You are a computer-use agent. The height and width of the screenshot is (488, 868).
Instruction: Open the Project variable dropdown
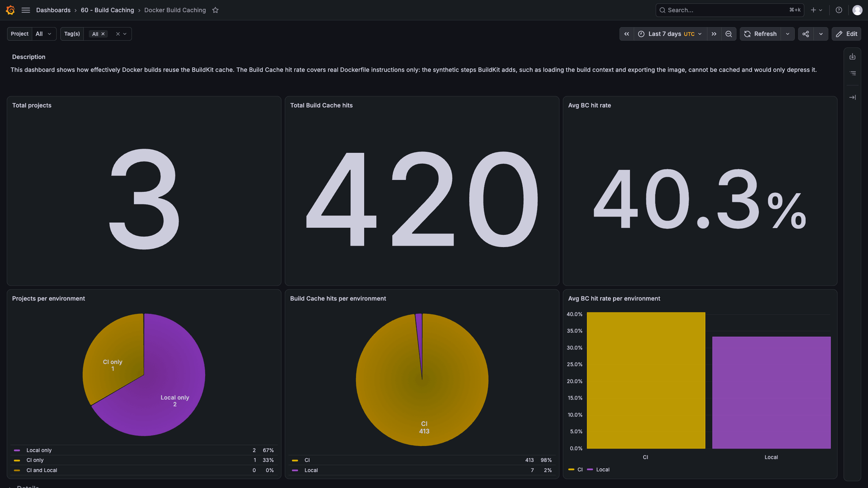click(x=44, y=34)
